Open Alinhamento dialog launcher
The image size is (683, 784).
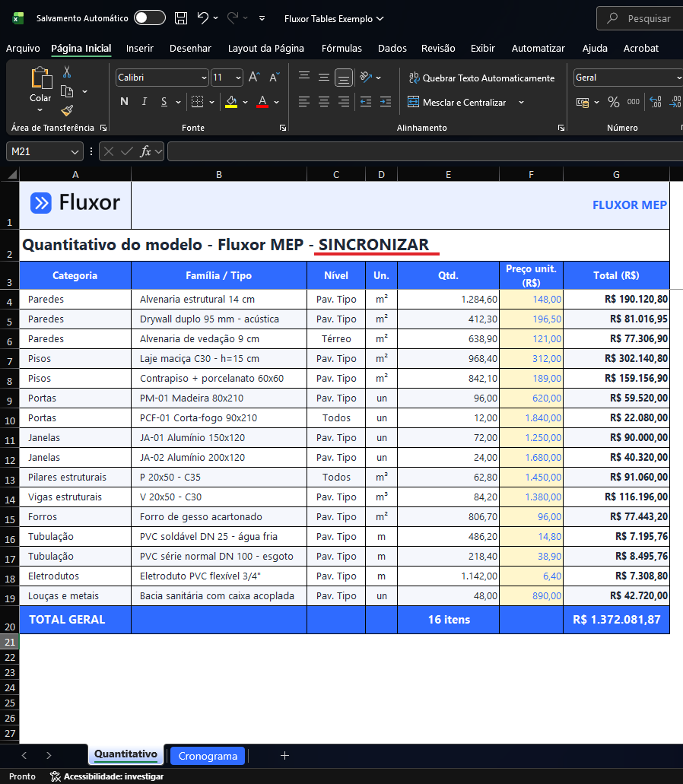tap(561, 128)
